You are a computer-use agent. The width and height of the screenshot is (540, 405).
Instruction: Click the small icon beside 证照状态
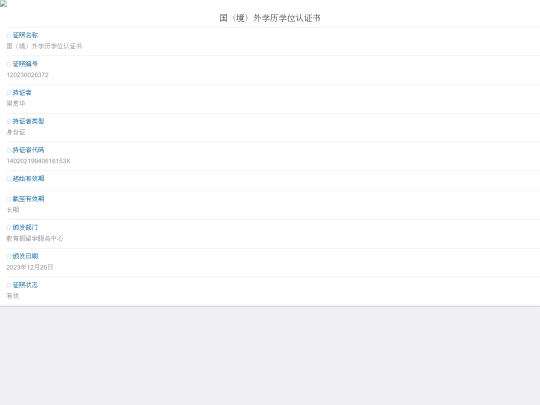coord(9,285)
